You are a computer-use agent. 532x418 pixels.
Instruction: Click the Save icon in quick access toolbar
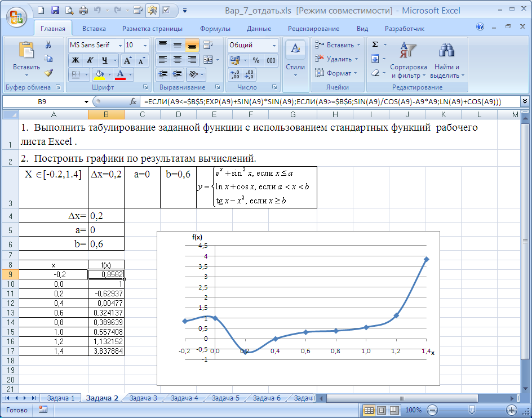[x=55, y=10]
